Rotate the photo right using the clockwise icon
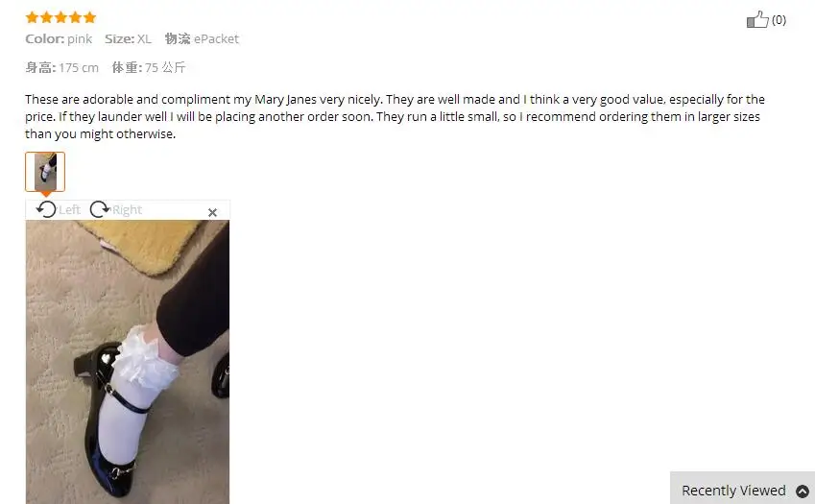The width and height of the screenshot is (815, 504). pos(99,209)
